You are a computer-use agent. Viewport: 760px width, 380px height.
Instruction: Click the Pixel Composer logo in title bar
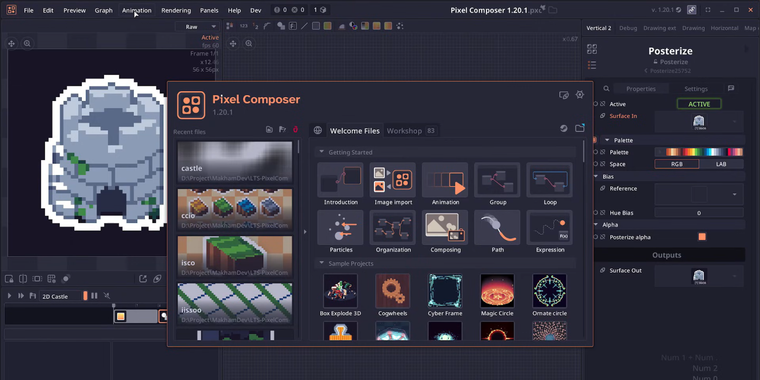pos(12,10)
